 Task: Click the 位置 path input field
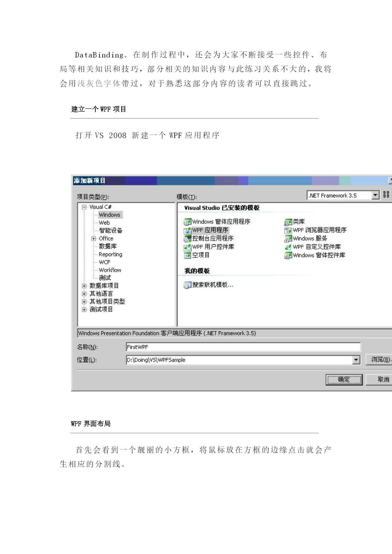pyautogui.click(x=239, y=360)
